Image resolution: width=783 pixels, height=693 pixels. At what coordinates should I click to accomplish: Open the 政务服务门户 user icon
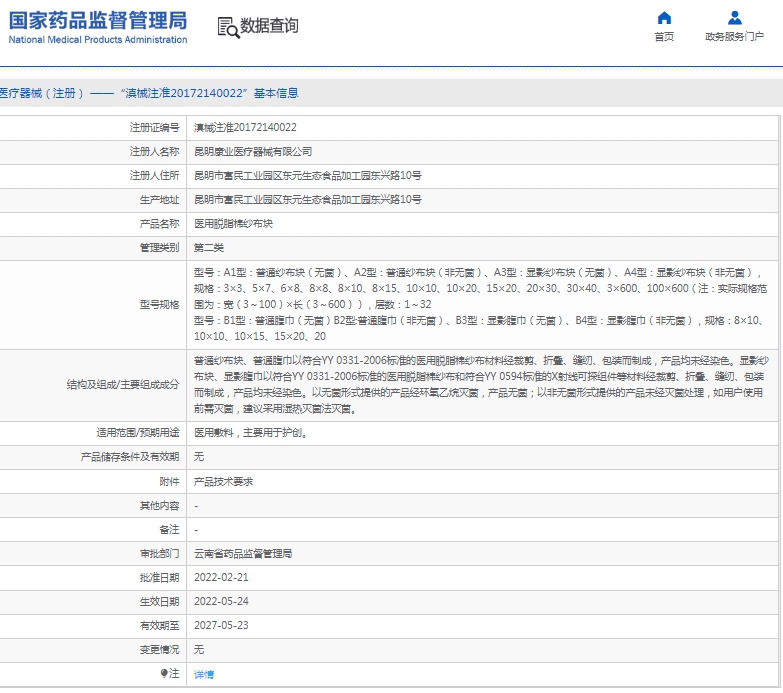[735, 18]
